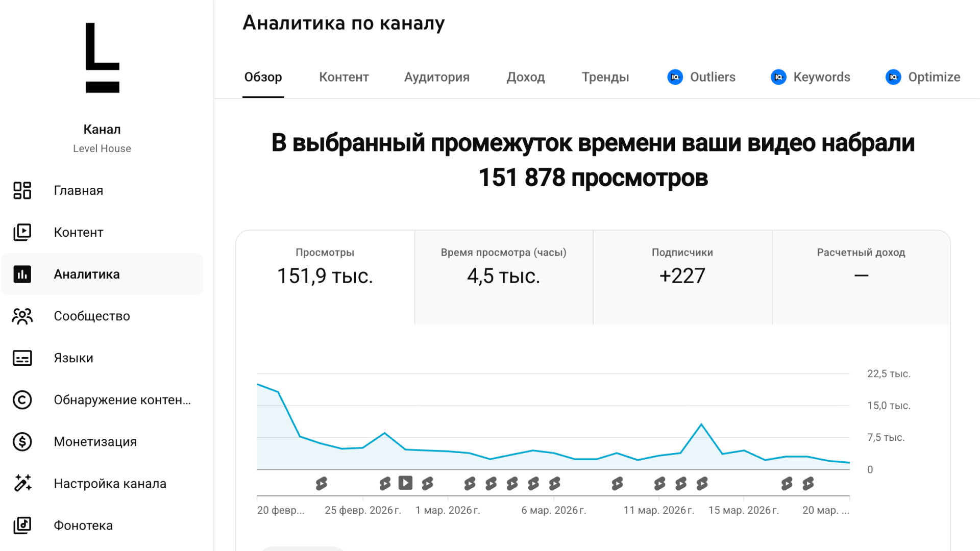Open the Keywords section
The height and width of the screenshot is (551, 980).
[x=822, y=77]
